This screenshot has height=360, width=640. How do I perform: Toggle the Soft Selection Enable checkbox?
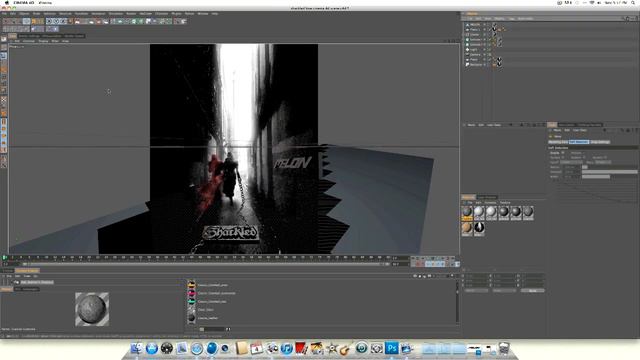pyautogui.click(x=563, y=153)
